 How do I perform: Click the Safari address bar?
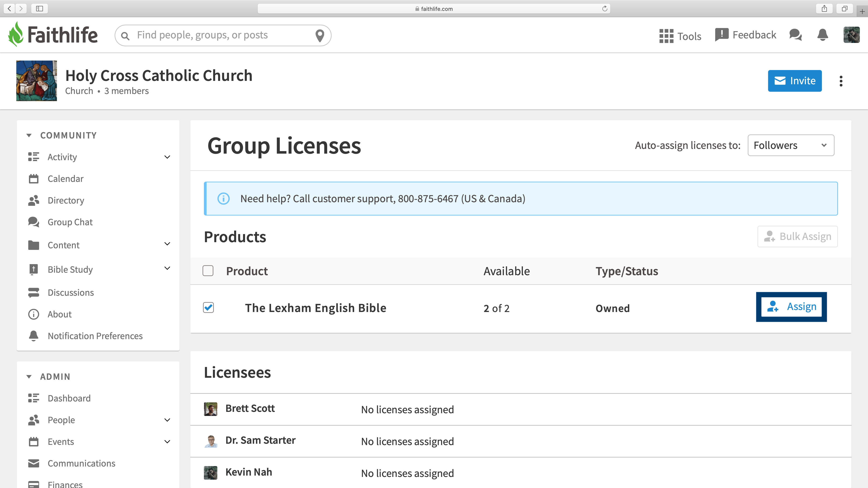pos(434,8)
